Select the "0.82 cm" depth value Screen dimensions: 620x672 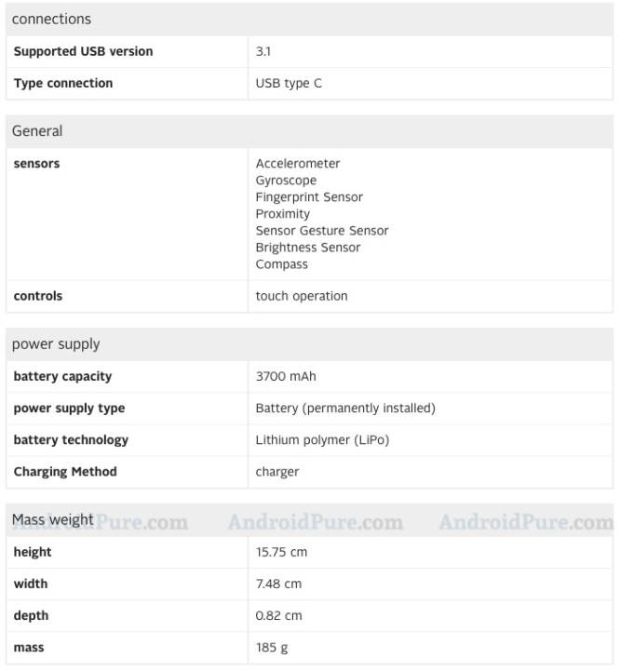coord(279,615)
